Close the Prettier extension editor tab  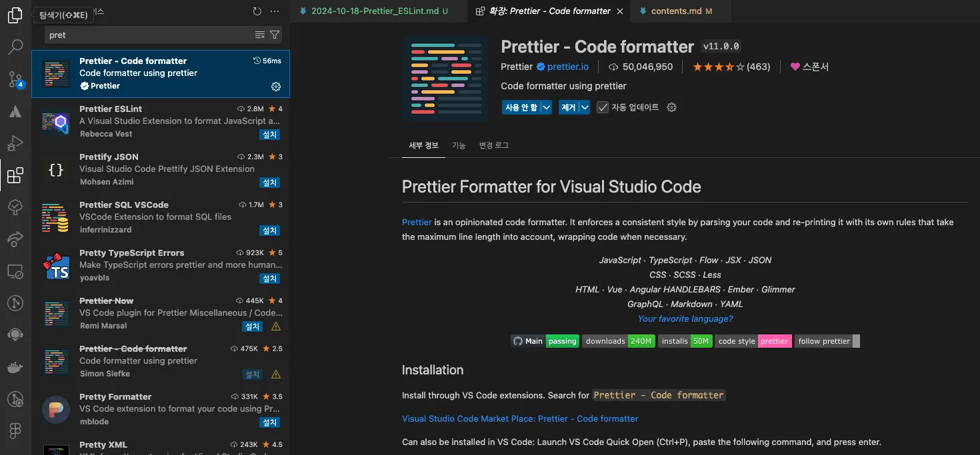pos(620,11)
